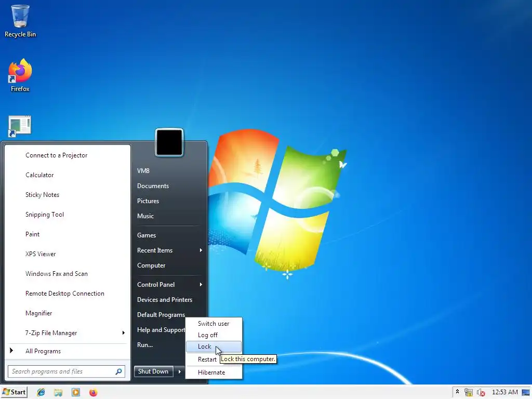Expand the 7-Zip File Manager jump list arrow

click(x=124, y=333)
